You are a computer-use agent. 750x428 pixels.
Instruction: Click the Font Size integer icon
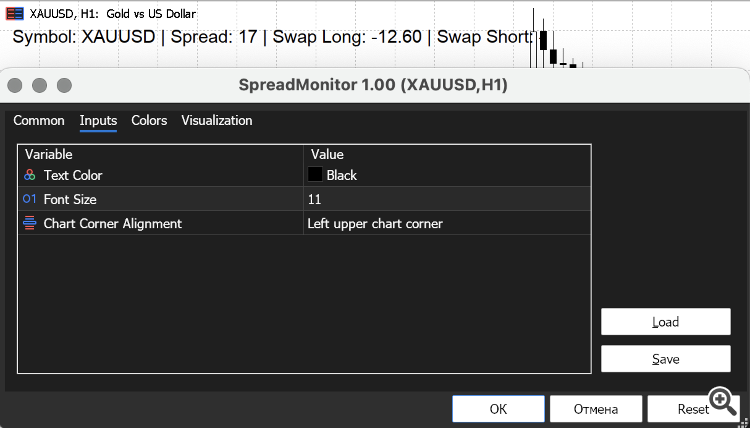30,199
